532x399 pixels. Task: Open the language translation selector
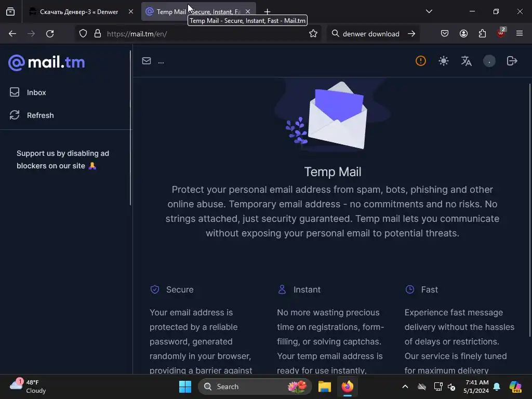click(x=466, y=61)
